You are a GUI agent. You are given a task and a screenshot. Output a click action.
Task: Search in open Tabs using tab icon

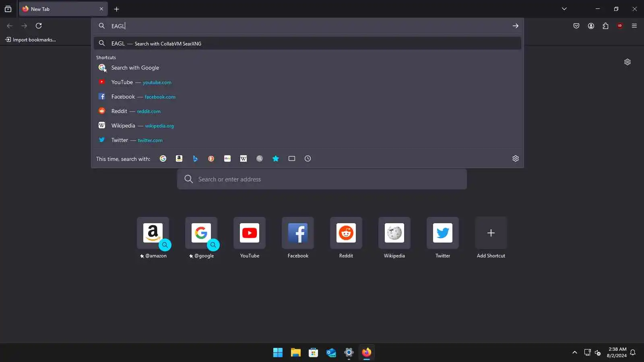(x=292, y=158)
